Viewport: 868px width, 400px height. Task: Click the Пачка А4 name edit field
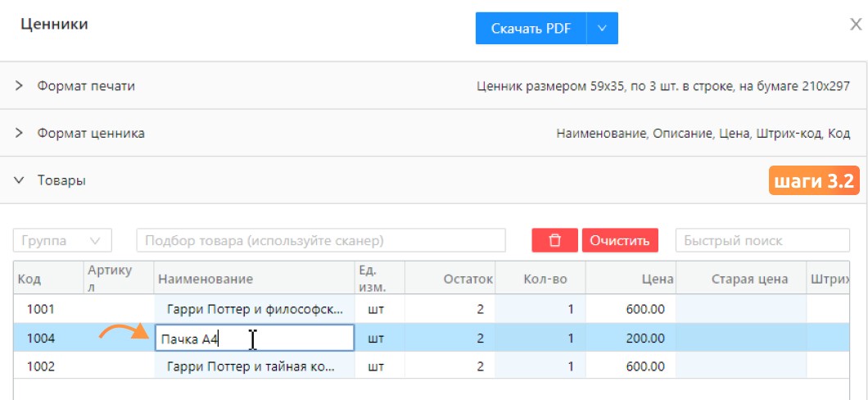255,338
